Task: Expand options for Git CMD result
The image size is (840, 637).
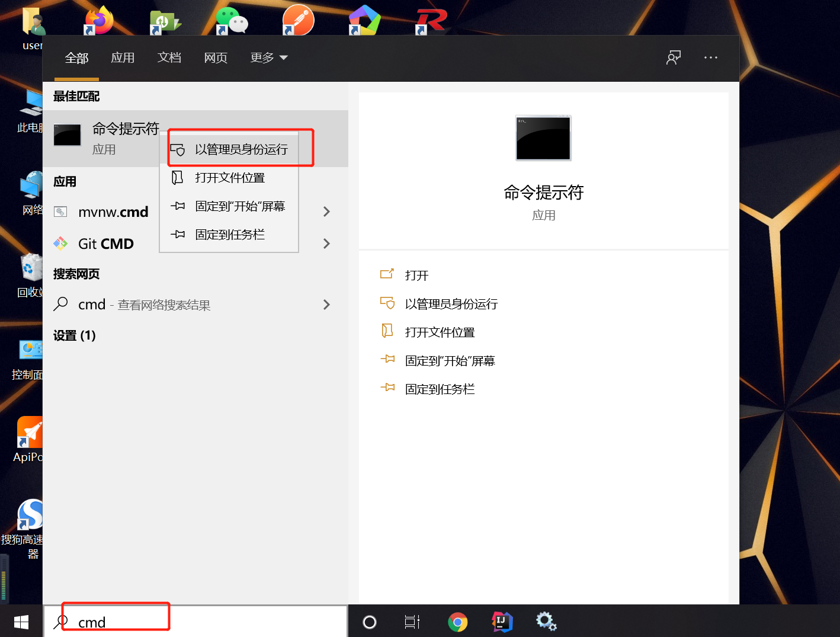Action: click(326, 244)
